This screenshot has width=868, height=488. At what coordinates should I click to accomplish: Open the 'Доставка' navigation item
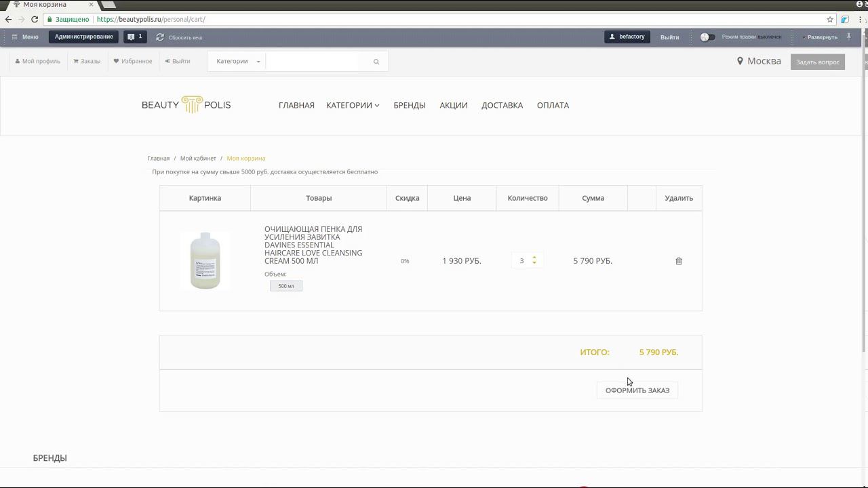(x=502, y=105)
